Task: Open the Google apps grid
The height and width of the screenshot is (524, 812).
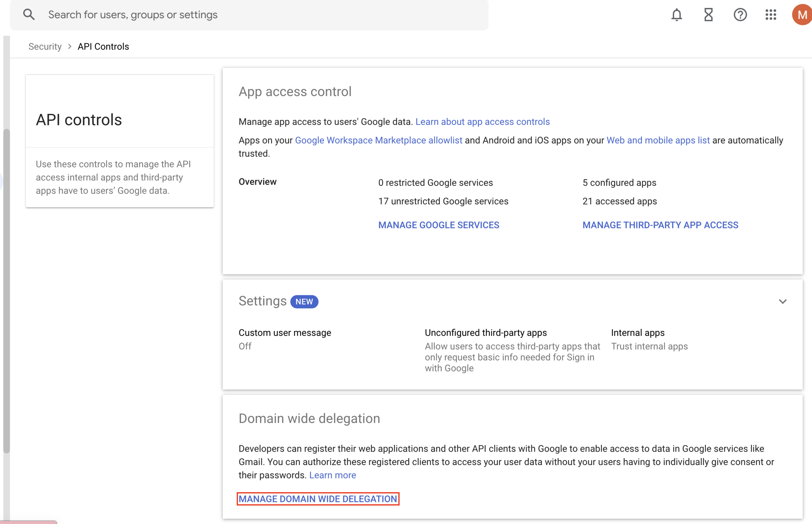Action: point(770,15)
